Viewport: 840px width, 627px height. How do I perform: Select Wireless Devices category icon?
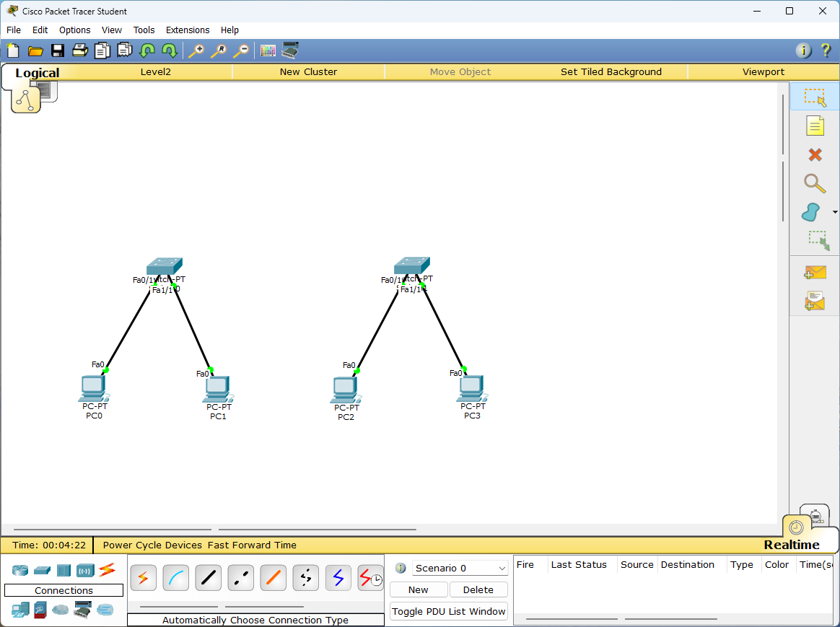(x=85, y=570)
